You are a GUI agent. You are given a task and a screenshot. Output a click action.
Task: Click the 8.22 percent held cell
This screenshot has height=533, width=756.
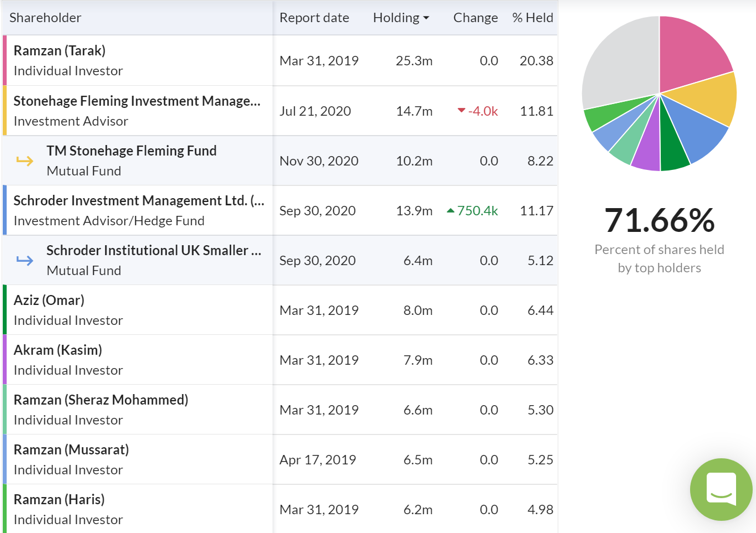click(540, 161)
